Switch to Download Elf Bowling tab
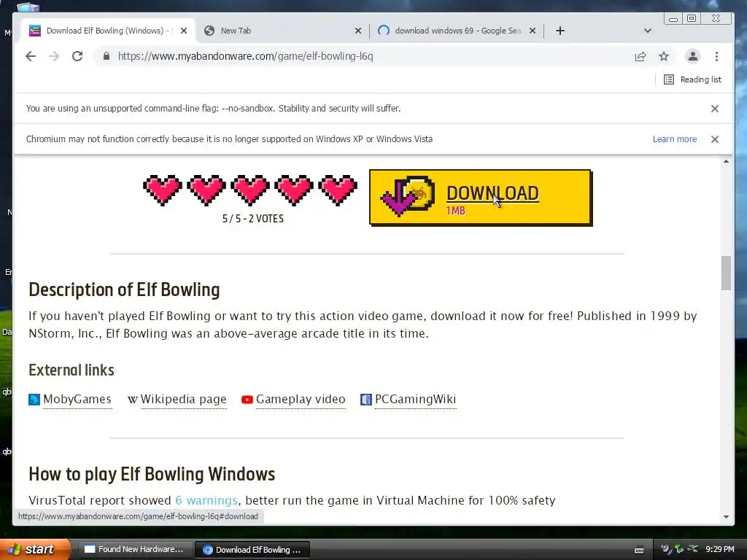 point(108,31)
